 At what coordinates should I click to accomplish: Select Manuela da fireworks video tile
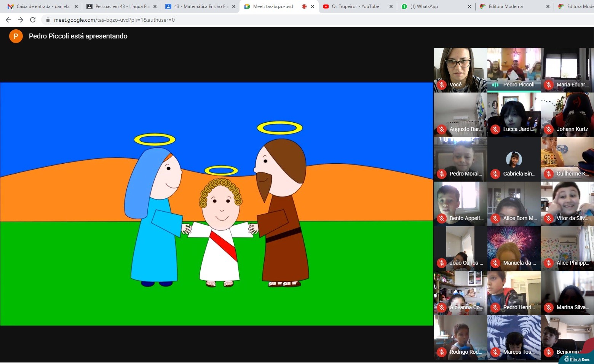(514, 247)
